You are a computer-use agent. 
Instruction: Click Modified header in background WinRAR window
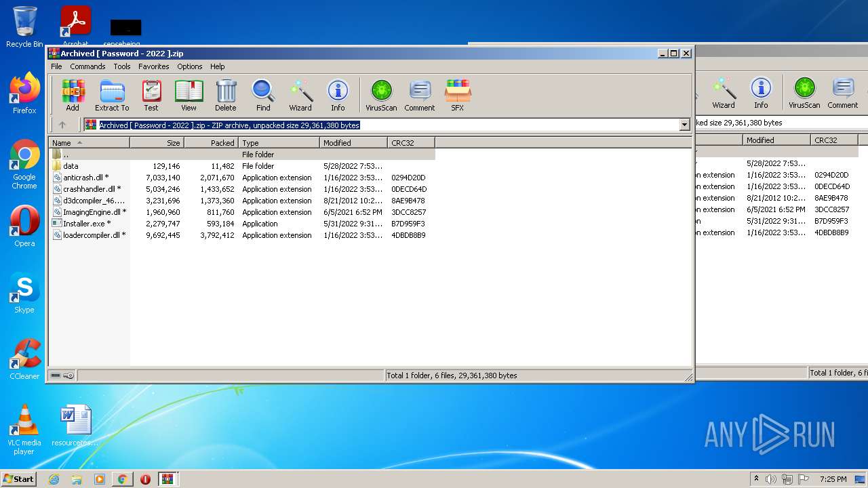[x=776, y=140]
